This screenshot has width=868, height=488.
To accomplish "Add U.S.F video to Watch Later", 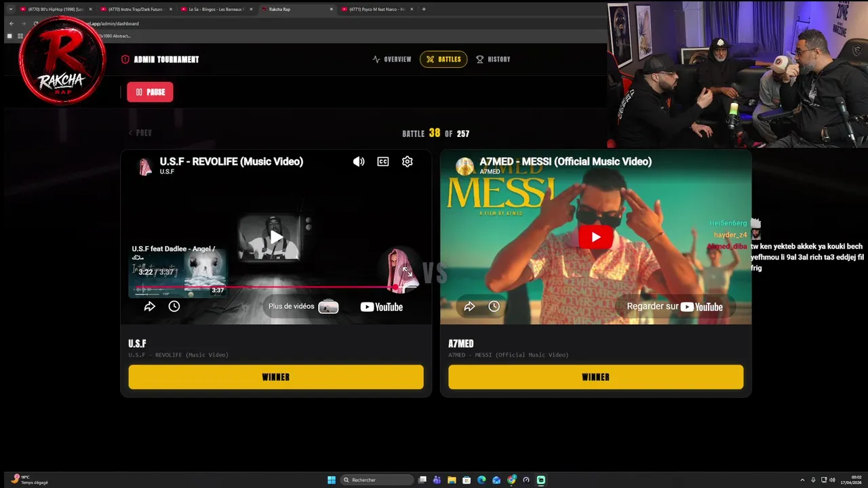I will pyautogui.click(x=174, y=306).
